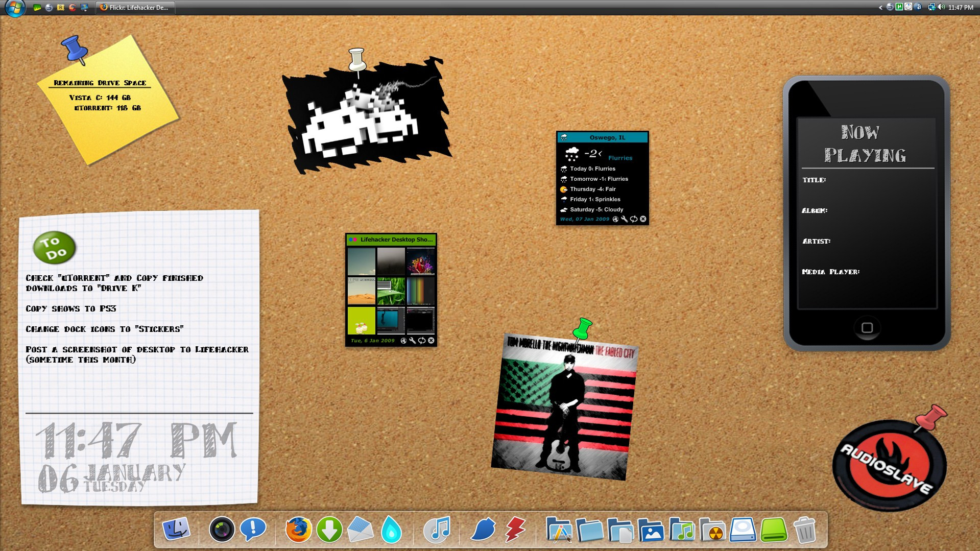Refresh the Oswego weather widget
980x551 pixels.
click(x=634, y=219)
